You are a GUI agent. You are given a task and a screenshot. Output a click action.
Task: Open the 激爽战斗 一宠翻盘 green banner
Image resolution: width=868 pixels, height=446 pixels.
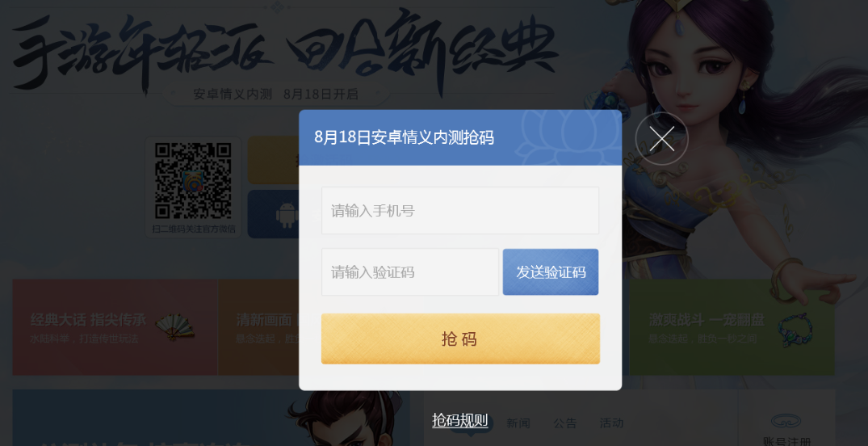(732, 327)
